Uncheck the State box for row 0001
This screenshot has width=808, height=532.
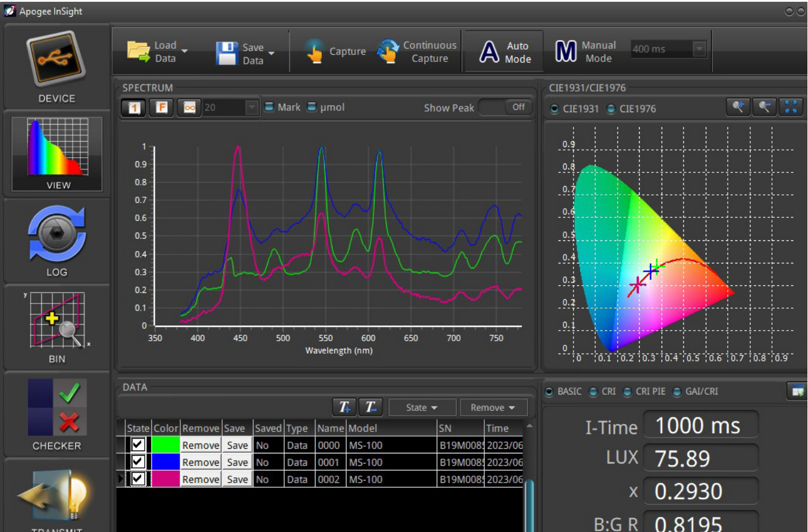click(x=138, y=462)
